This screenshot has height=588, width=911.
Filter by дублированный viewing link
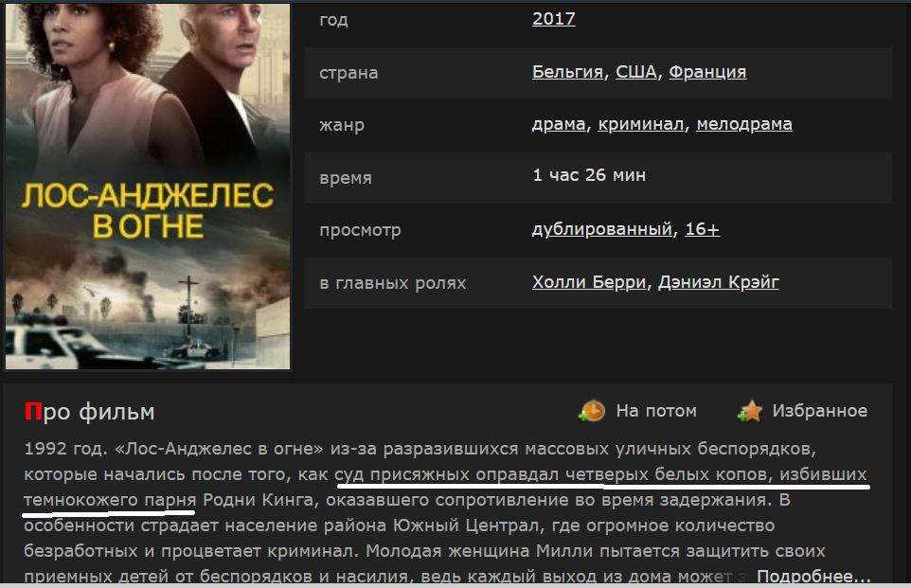pyautogui.click(x=602, y=229)
